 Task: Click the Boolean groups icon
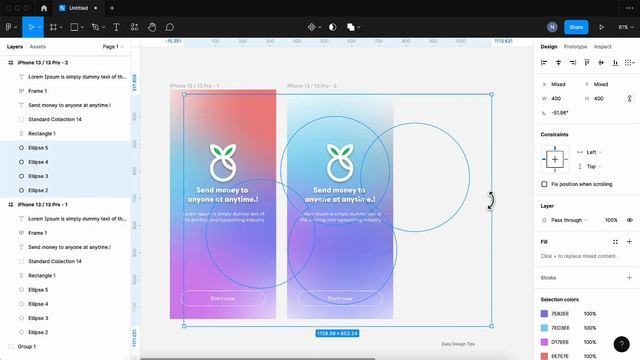coord(351,27)
